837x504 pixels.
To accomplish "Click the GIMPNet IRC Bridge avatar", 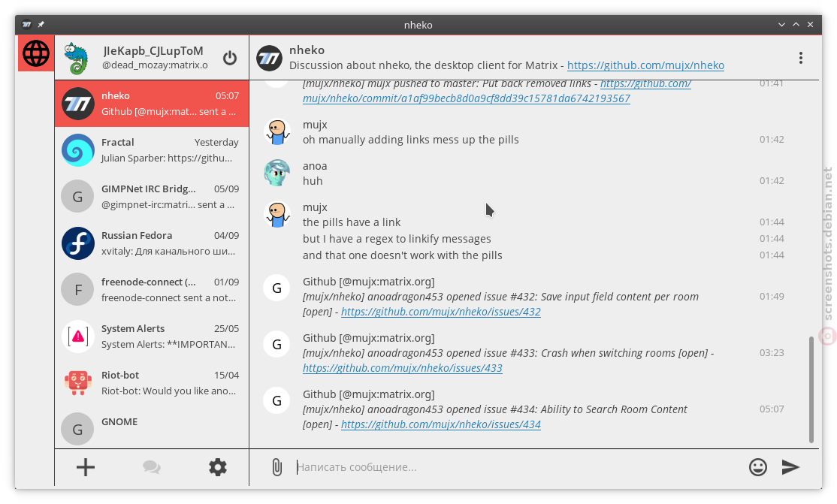I will pos(78,197).
